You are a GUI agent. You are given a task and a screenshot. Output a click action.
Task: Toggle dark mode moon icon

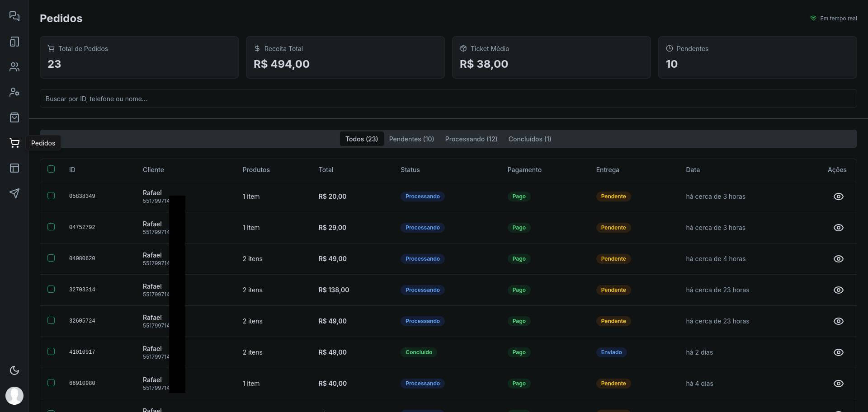(14, 370)
